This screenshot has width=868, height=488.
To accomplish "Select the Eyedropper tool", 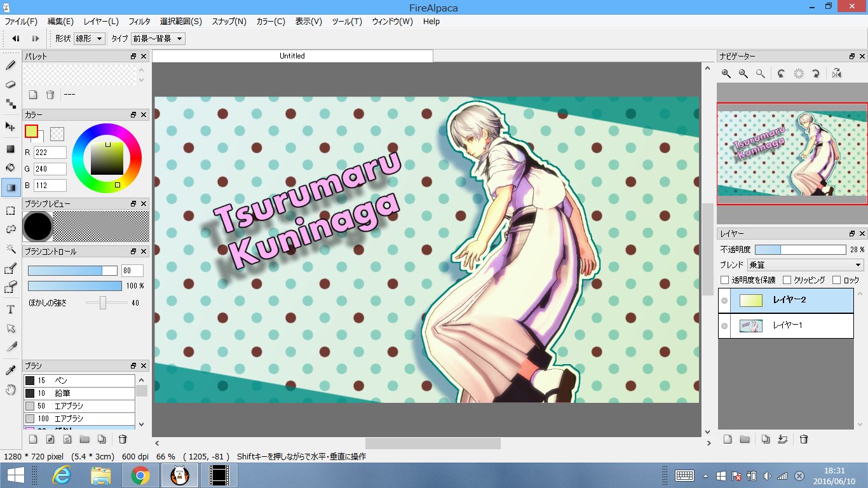I will coord(10,370).
